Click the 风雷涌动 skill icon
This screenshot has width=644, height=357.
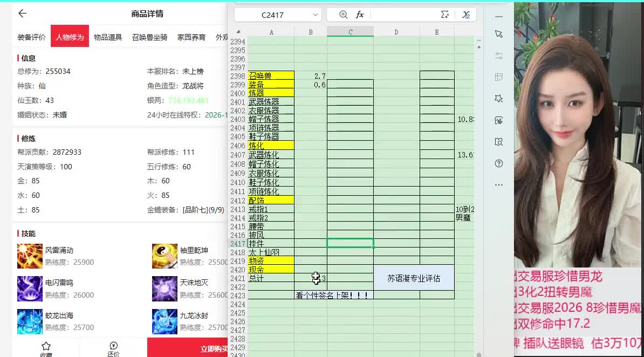[x=30, y=256]
